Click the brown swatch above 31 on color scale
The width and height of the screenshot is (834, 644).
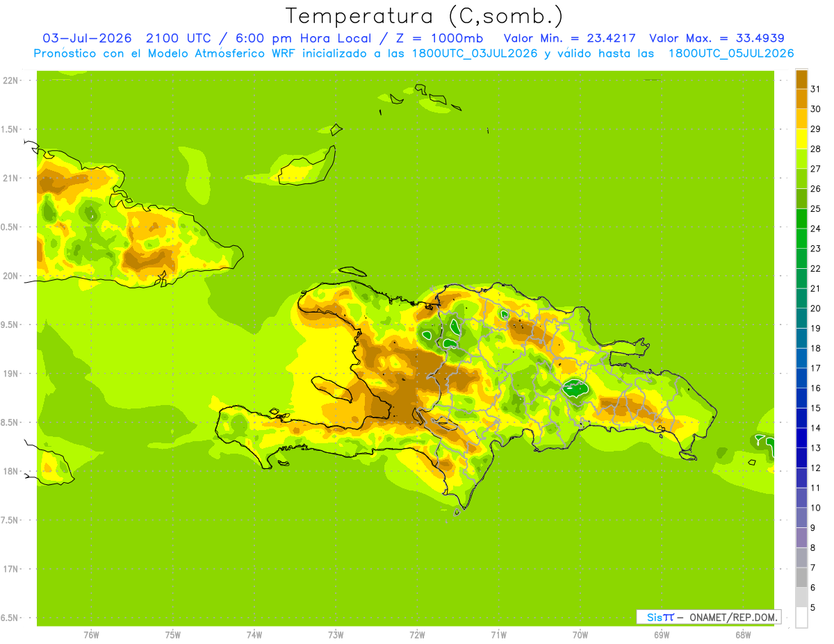[801, 79]
